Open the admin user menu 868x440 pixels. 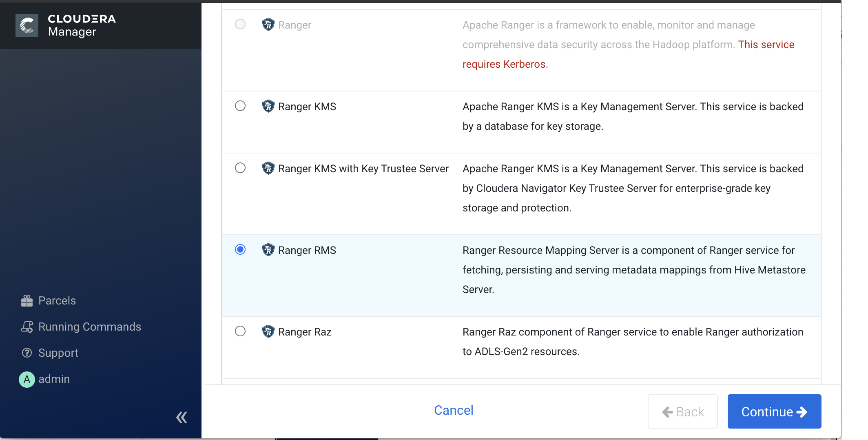point(54,379)
